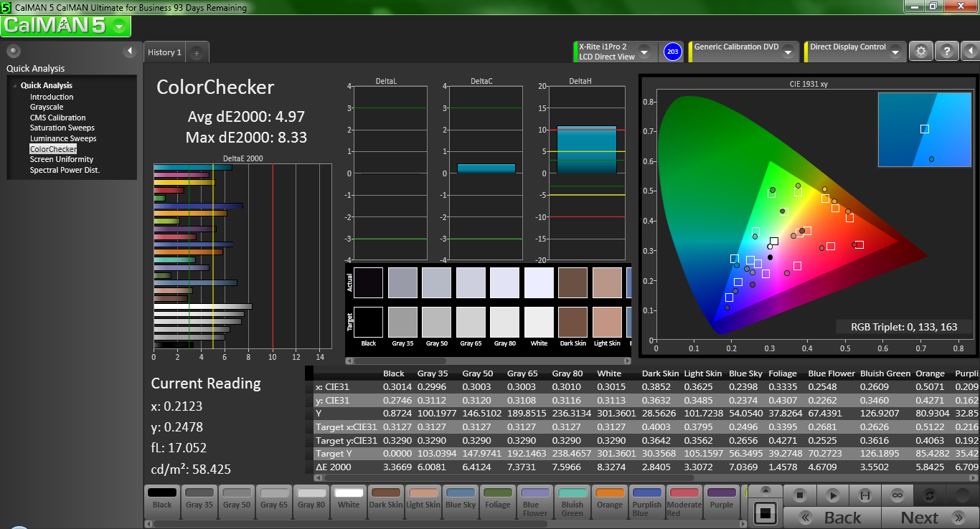Click the stop measurement button
The width and height of the screenshot is (980, 529).
tap(801, 495)
